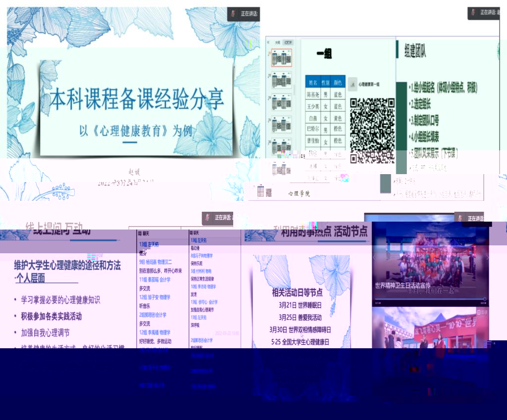This screenshot has width=507, height=420.
Task: Click the title 本科课程备课经验分享
Action: pos(137,99)
